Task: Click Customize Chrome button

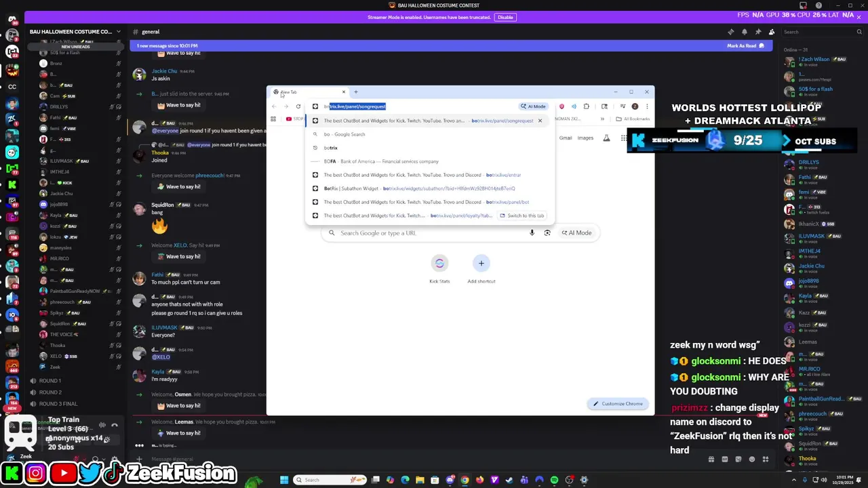Action: (x=618, y=404)
